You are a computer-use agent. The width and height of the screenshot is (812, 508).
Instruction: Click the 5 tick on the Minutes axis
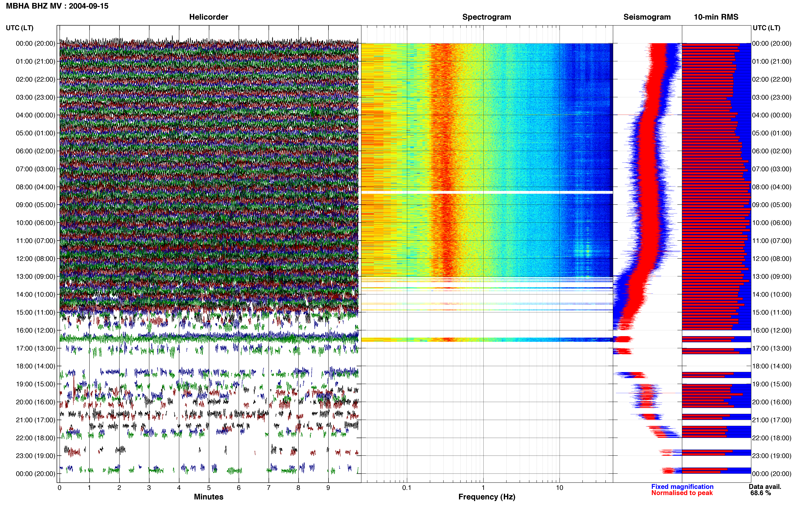209,487
